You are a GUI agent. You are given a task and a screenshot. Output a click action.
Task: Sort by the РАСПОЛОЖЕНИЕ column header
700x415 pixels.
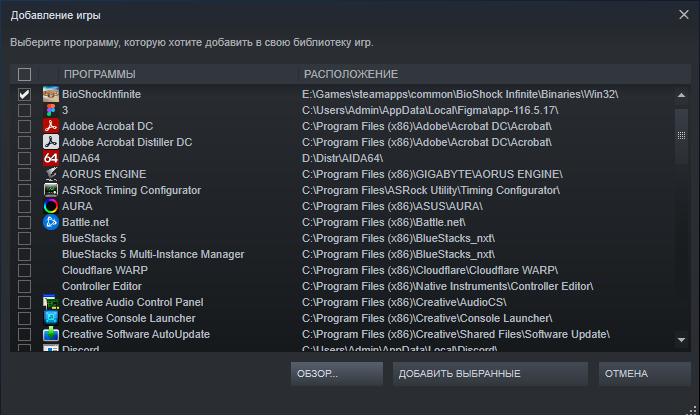[x=494, y=74]
